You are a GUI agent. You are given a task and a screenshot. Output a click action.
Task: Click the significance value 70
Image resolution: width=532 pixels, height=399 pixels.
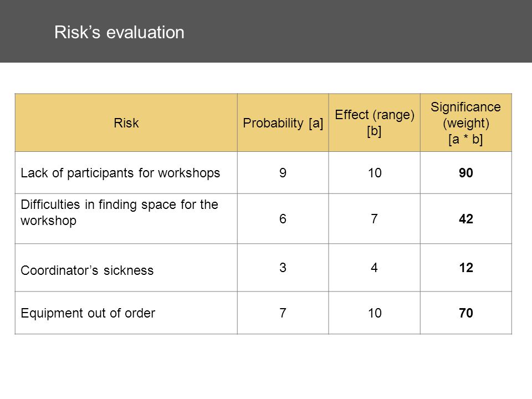coord(466,313)
